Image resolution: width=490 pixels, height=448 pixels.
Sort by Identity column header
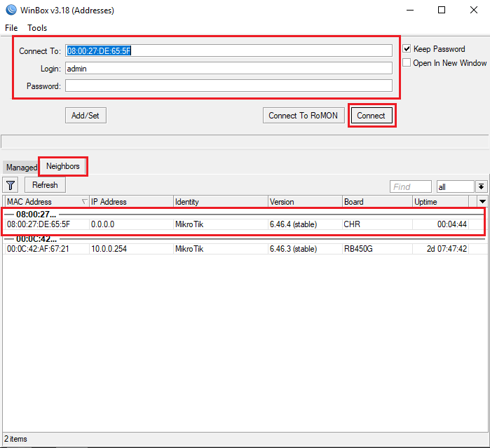[x=221, y=202]
